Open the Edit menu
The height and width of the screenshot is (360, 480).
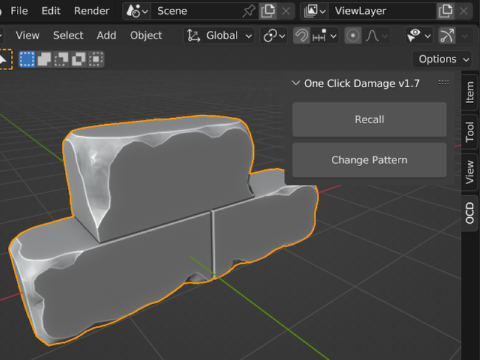[51, 11]
